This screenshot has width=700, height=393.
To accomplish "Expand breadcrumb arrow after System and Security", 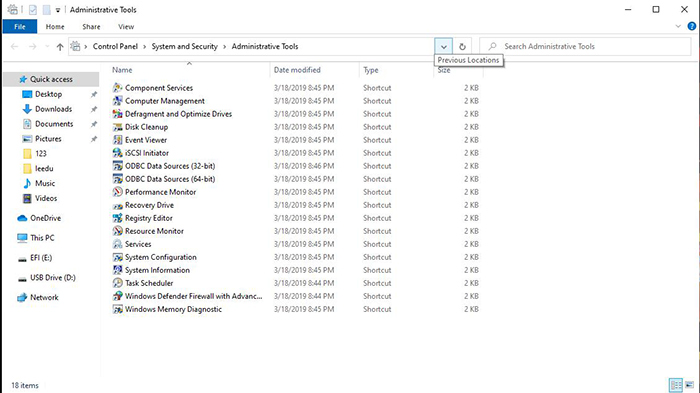I will point(225,46).
